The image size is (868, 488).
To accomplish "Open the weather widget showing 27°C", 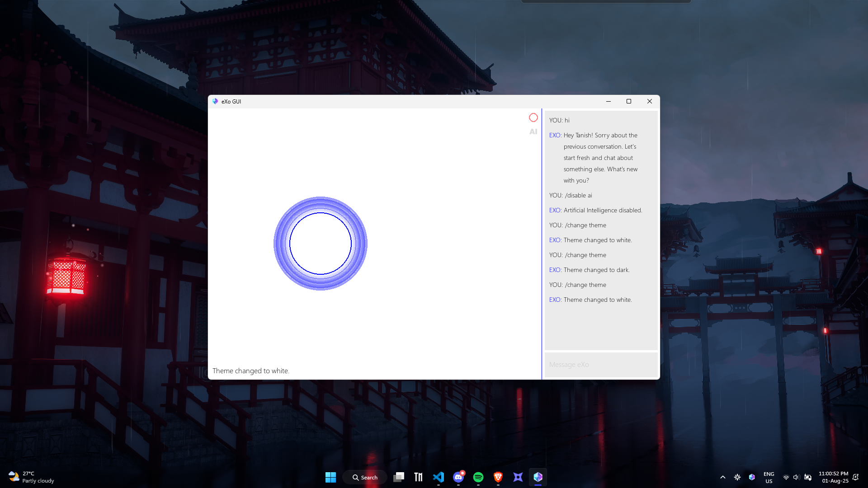I will [x=32, y=477].
